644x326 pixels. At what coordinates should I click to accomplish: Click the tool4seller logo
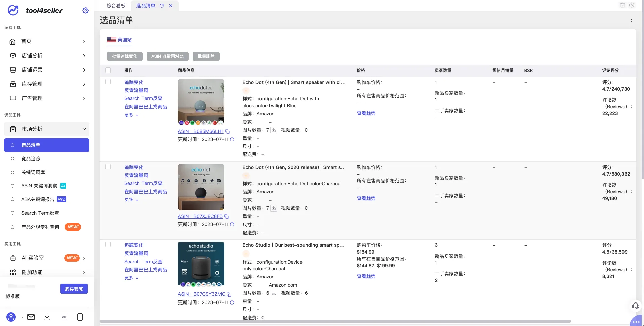coord(35,10)
